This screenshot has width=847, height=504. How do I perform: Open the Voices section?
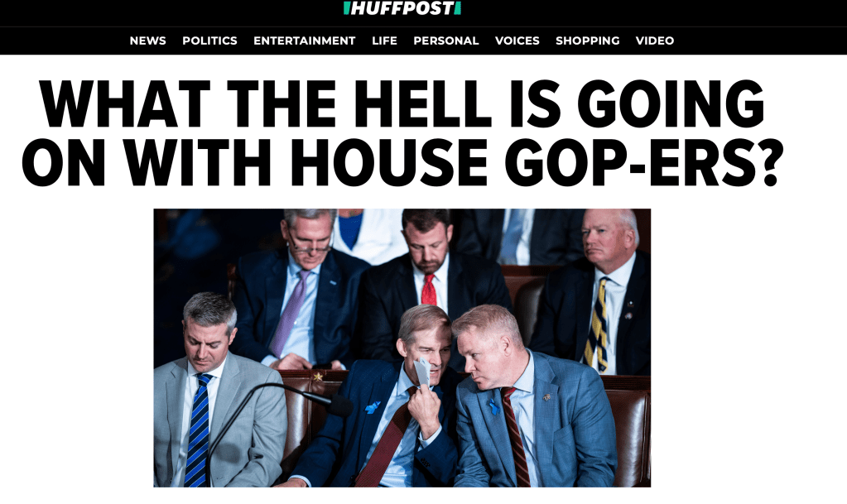pyautogui.click(x=517, y=41)
